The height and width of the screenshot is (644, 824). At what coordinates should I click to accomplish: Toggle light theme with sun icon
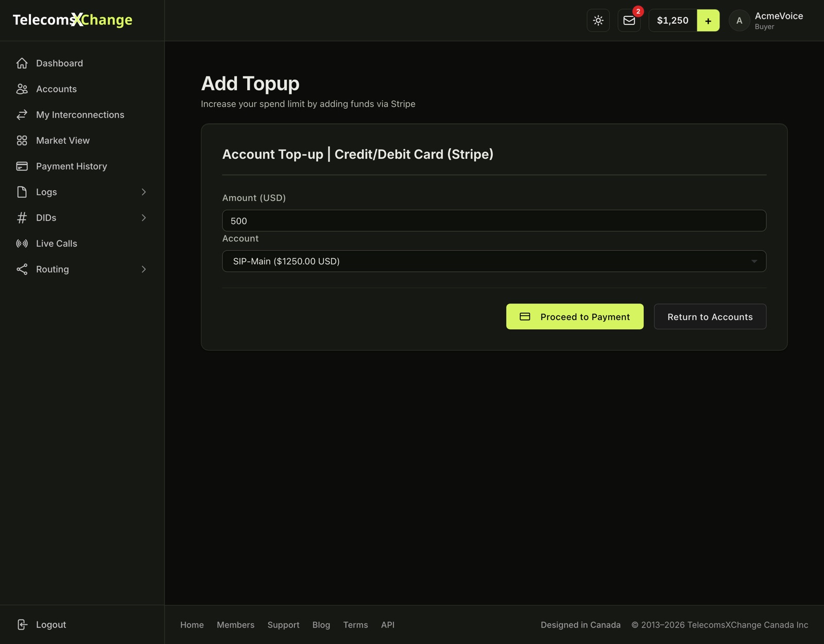[x=598, y=21]
